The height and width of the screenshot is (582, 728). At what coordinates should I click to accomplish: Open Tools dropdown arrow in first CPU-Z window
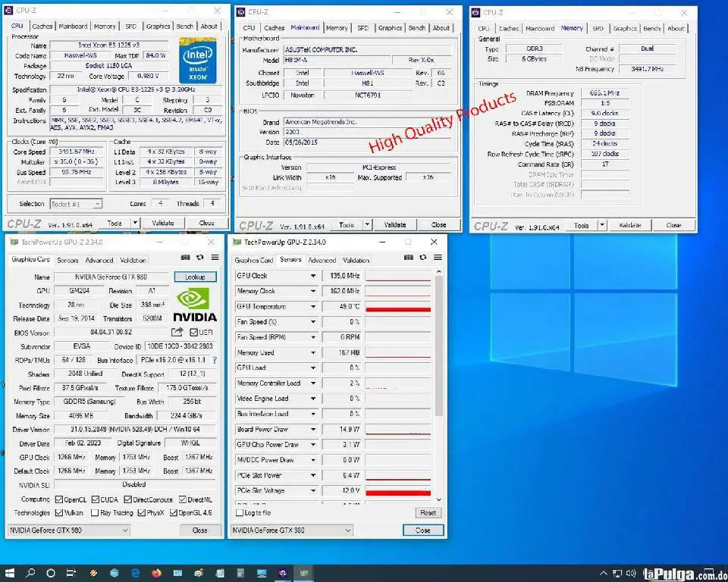135,224
